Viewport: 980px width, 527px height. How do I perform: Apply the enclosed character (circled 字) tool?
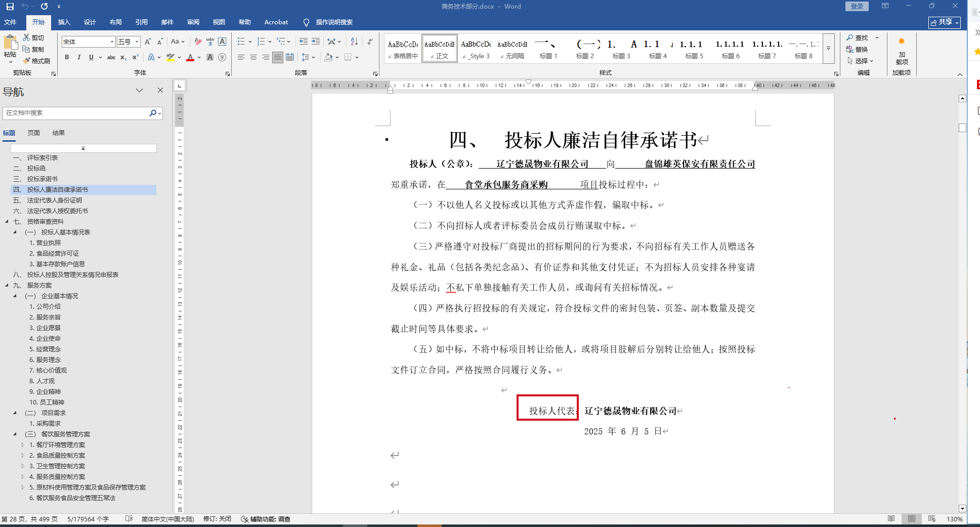(222, 57)
